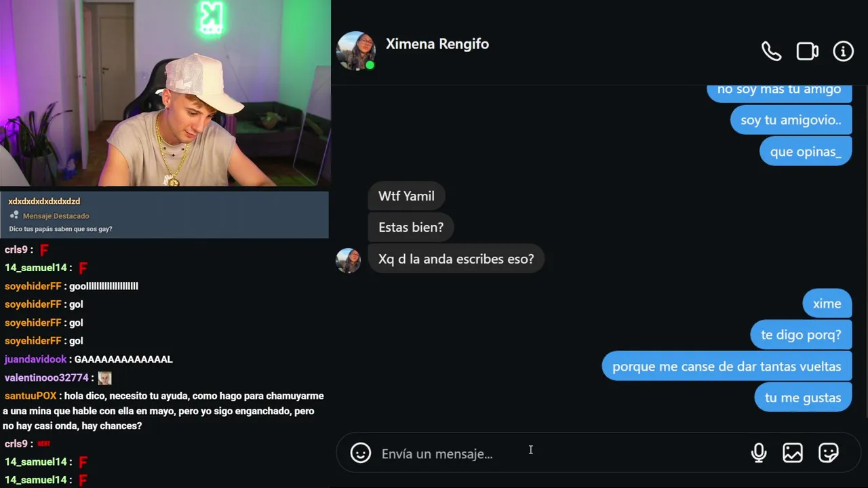Click the 'Estas bien?' message bubble

click(410, 227)
